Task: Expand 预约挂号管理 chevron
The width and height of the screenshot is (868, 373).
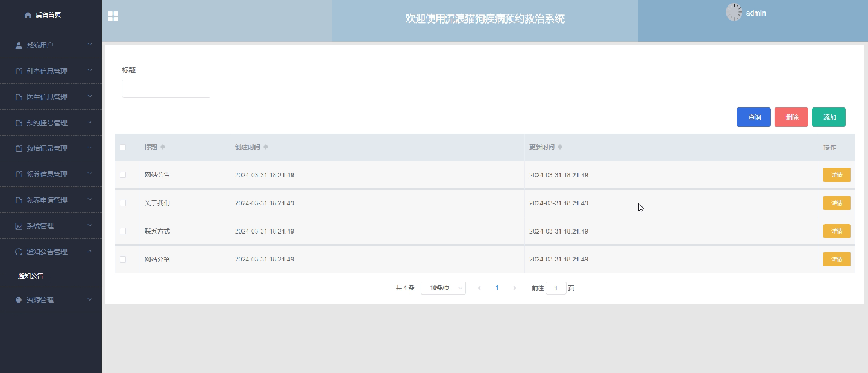Action: [x=90, y=123]
